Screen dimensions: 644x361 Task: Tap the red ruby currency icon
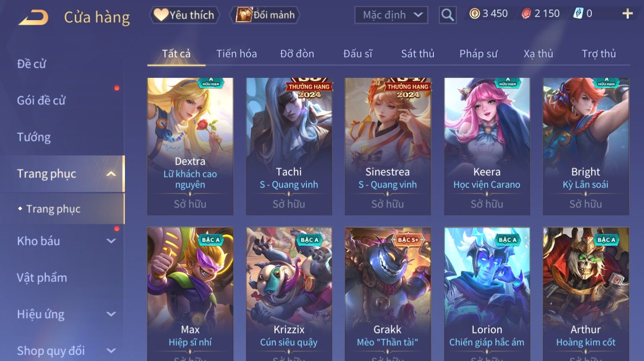point(526,14)
